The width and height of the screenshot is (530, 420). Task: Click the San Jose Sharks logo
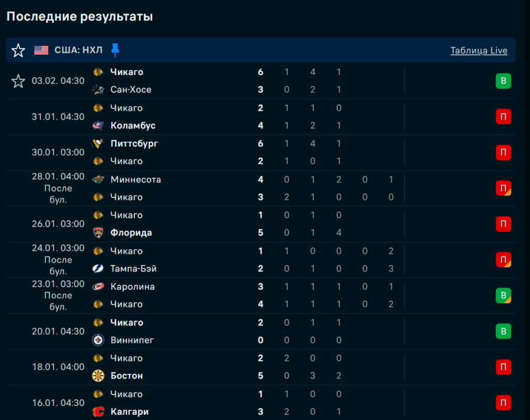point(98,90)
